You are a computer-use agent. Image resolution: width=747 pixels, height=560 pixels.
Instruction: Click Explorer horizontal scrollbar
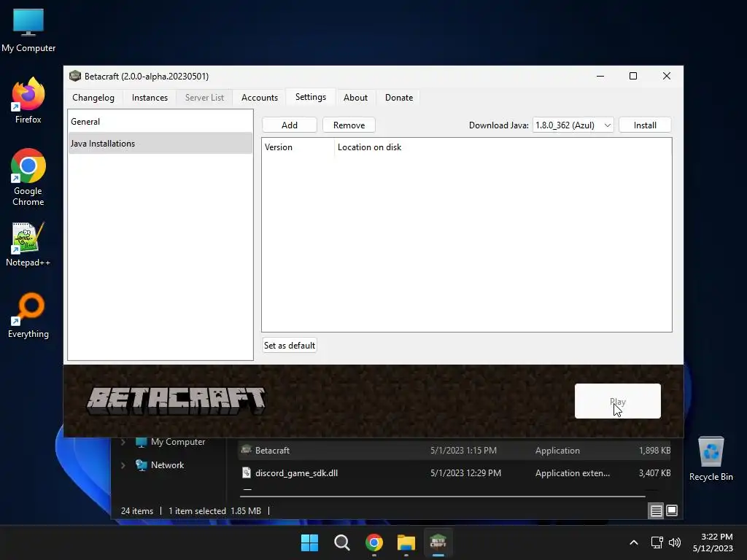click(441, 496)
